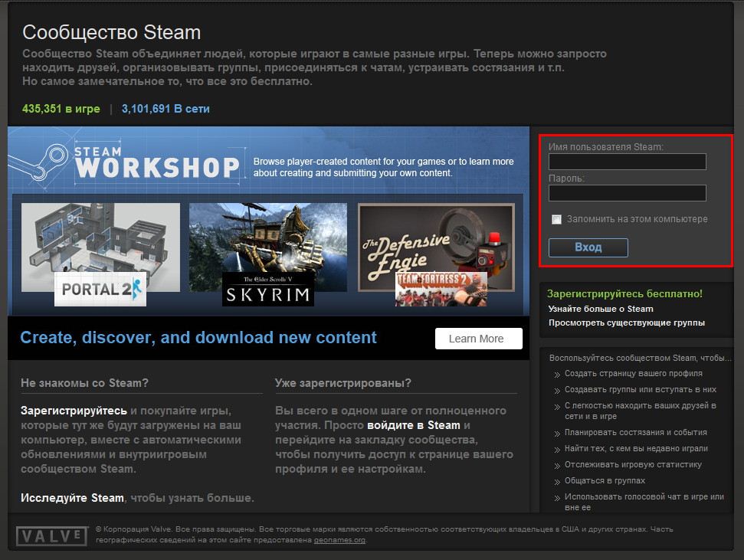Click "Использовать голосовой чат в игре" item
The height and width of the screenshot is (560, 744).
pos(644,502)
